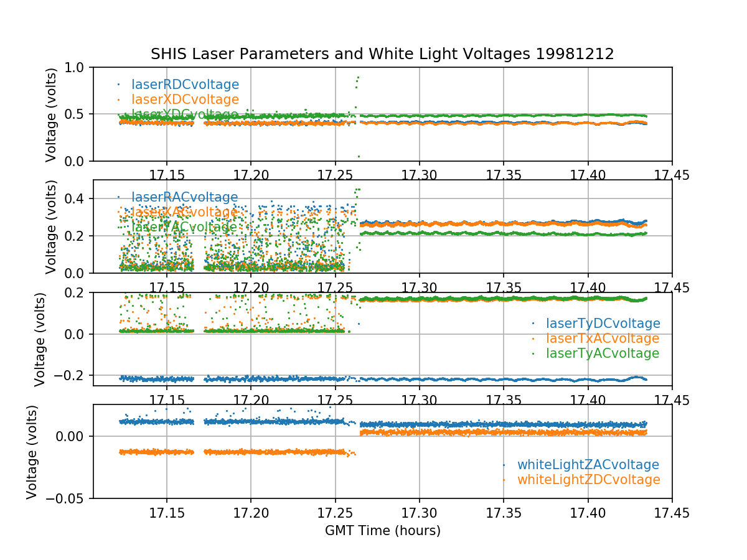Image resolution: width=747 pixels, height=560 pixels.
Task: Click the −0.2 y-axis tick label
Action: (x=72, y=376)
